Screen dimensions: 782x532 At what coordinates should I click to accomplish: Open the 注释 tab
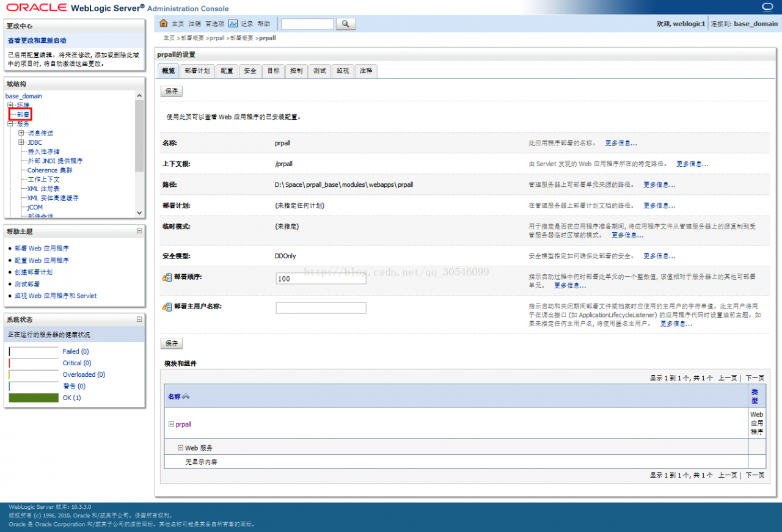pos(366,71)
